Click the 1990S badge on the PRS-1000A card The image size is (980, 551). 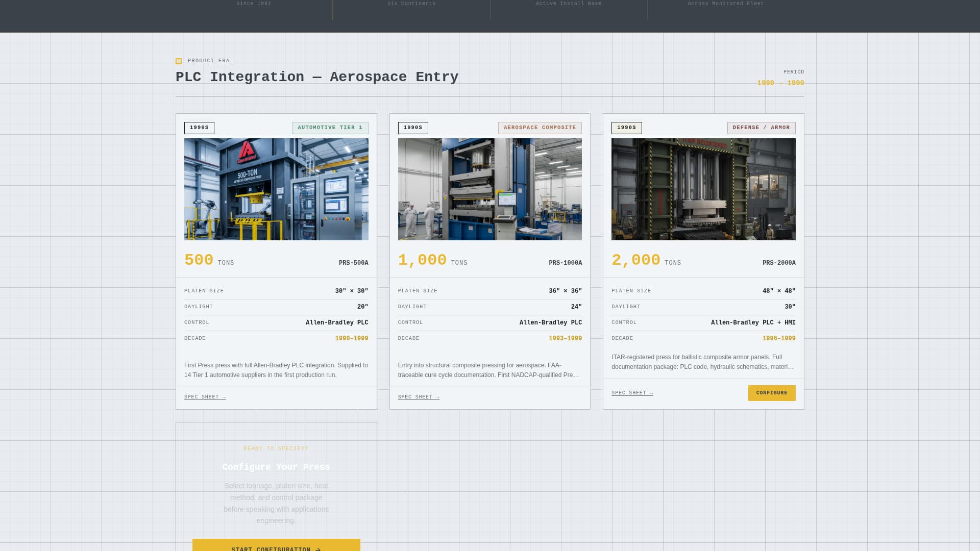413,128
